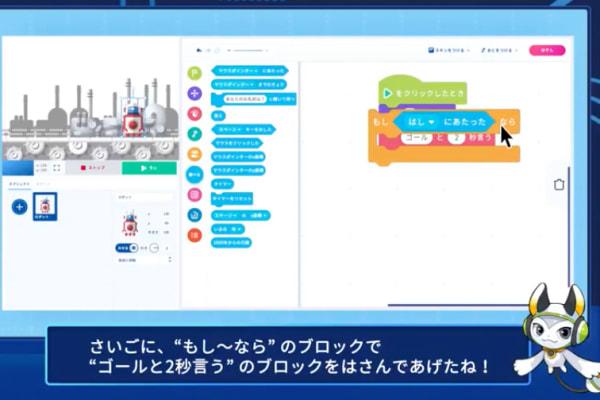Open the pink square category icon
The width and height of the screenshot is (600, 400).
[x=194, y=195]
